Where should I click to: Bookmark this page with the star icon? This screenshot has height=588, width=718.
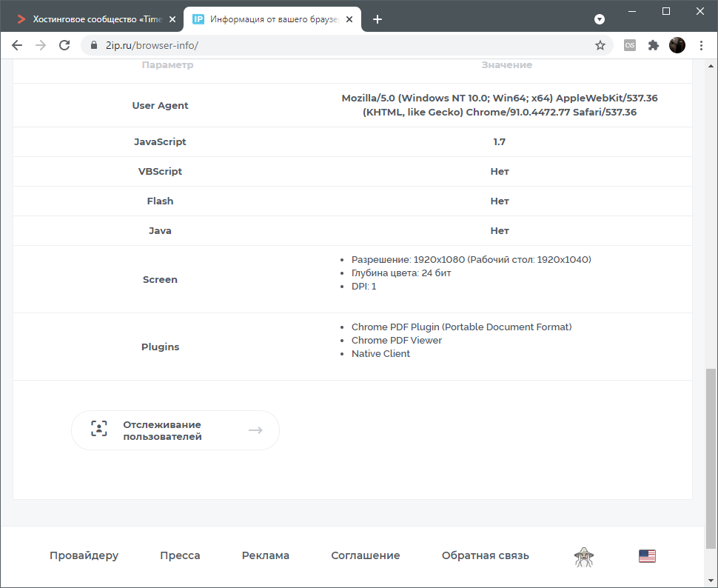coord(600,45)
